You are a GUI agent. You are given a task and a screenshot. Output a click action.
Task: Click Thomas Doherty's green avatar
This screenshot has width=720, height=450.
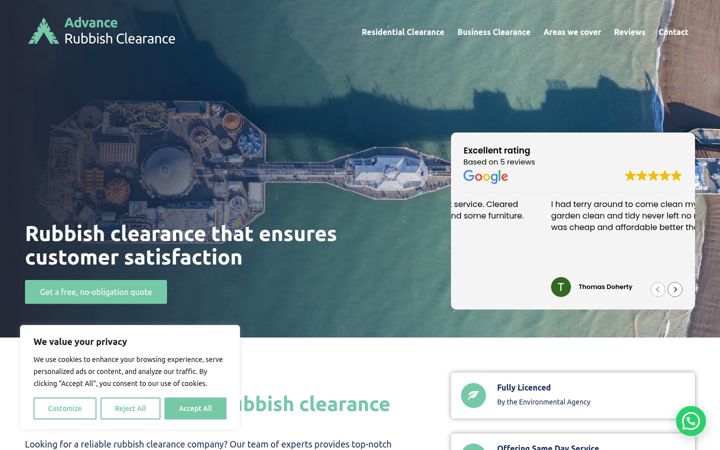click(x=561, y=287)
